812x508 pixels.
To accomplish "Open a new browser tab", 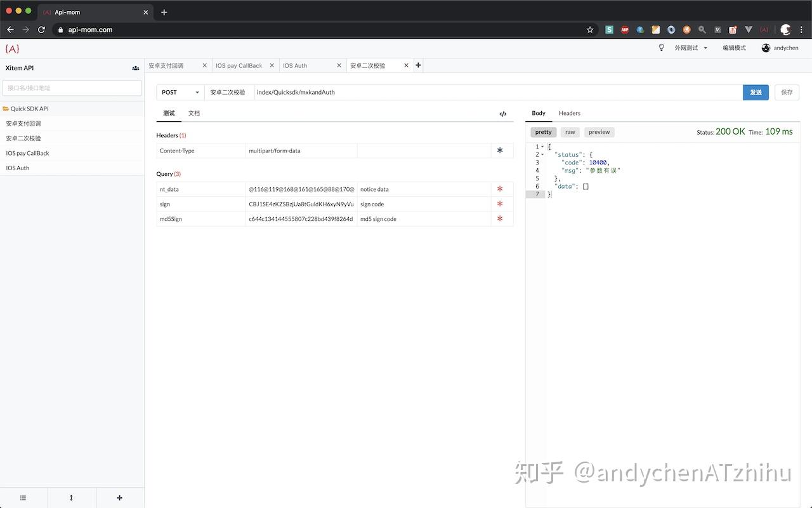I will click(x=164, y=12).
